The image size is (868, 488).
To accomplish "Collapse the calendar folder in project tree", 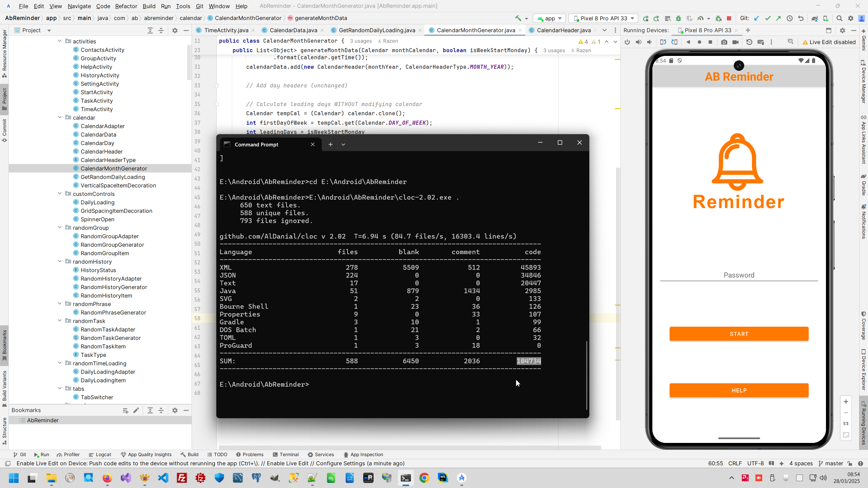I will [60, 117].
